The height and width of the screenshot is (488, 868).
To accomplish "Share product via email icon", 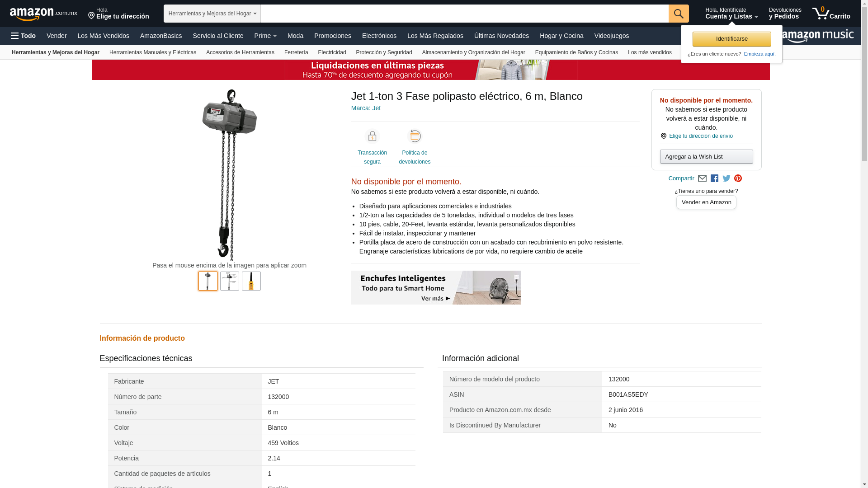I will (702, 178).
